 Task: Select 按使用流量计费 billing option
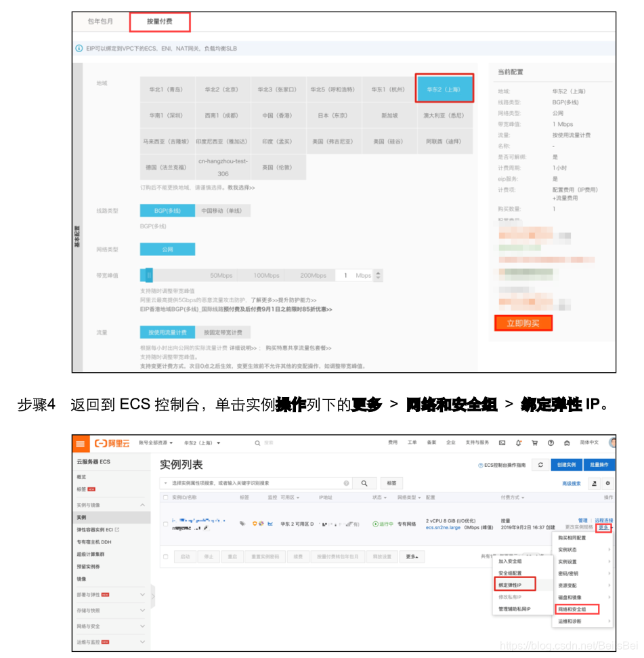(167, 332)
